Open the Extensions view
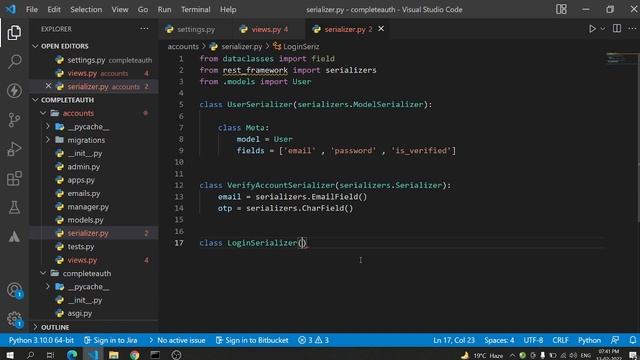640x360 pixels. tap(14, 178)
